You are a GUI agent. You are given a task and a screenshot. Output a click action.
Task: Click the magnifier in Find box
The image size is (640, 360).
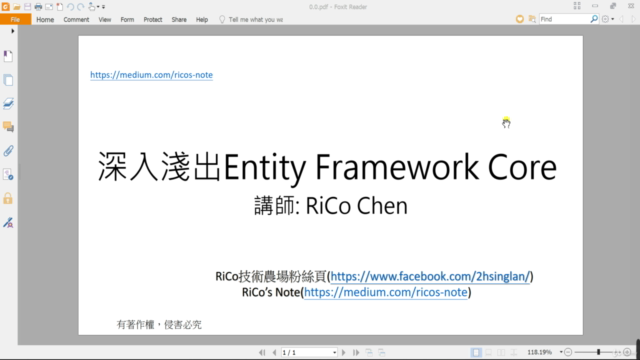[594, 19]
